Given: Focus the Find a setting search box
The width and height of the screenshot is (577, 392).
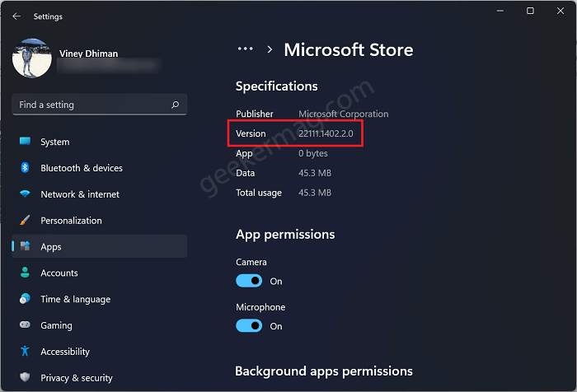Looking at the screenshot, I should click(100, 105).
